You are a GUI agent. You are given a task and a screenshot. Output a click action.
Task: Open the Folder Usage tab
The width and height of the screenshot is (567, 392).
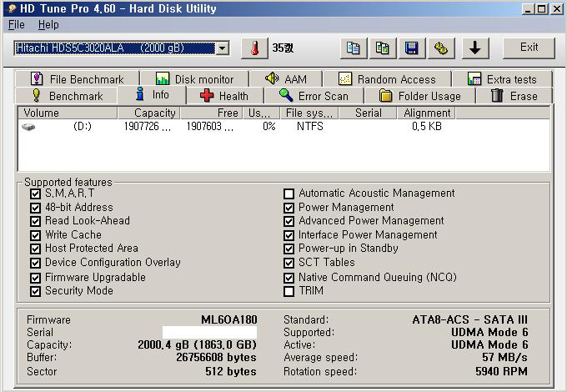419,96
